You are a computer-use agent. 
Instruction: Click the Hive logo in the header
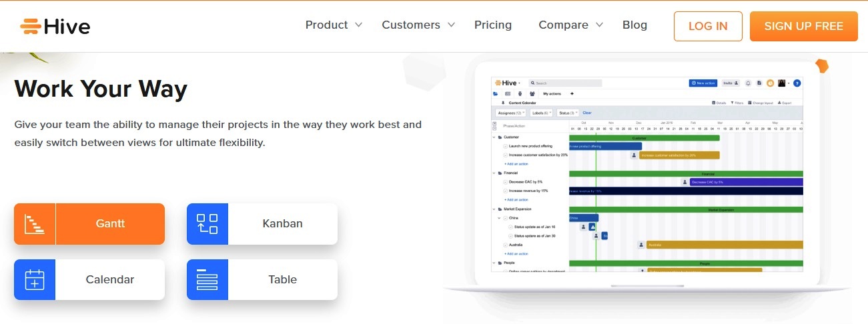55,26
